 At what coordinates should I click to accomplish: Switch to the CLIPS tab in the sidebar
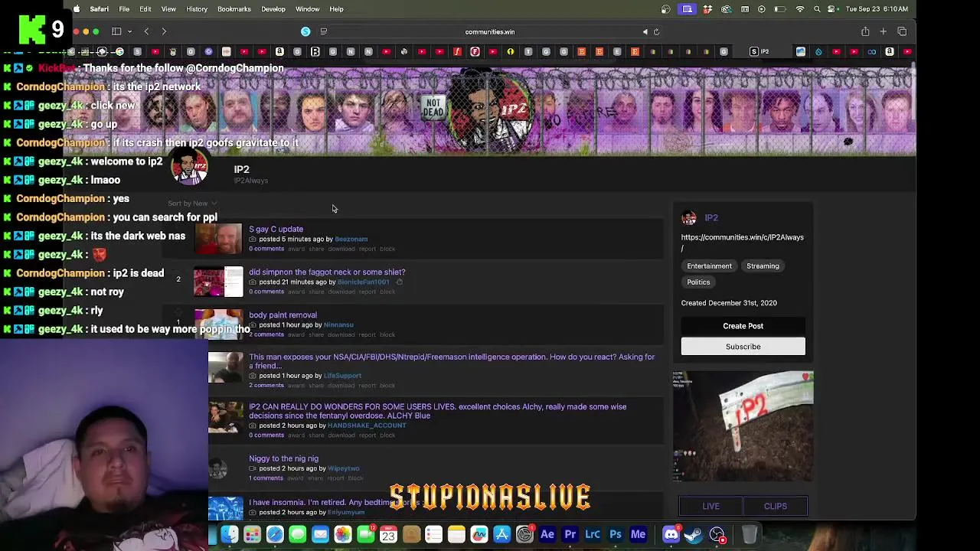775,506
